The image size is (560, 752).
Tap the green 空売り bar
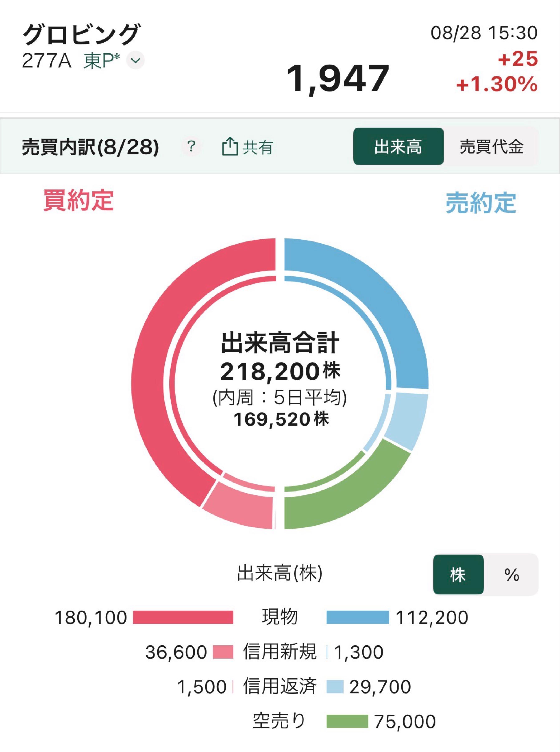coord(348,721)
